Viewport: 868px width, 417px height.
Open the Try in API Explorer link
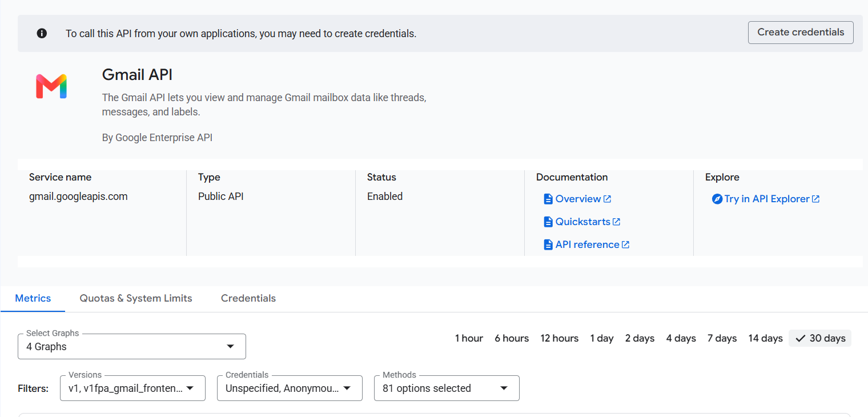(x=767, y=199)
